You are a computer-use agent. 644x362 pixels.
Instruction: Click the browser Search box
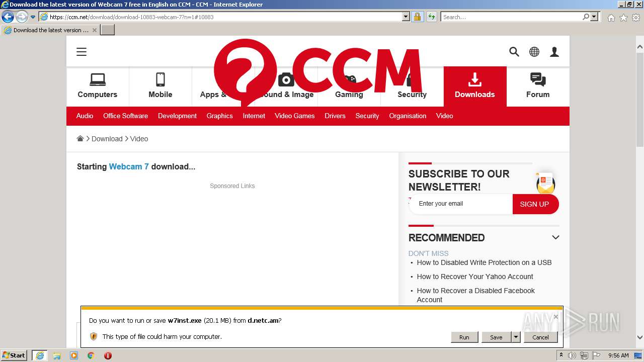(x=512, y=17)
